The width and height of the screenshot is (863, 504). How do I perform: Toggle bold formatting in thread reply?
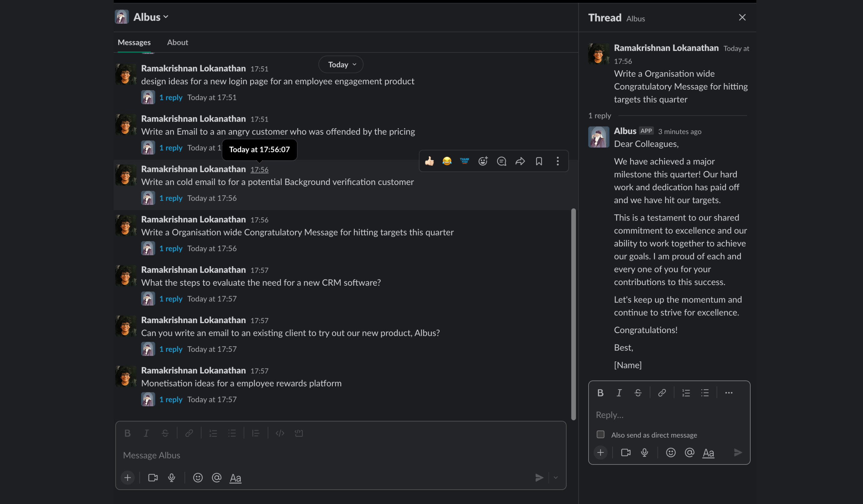(x=600, y=393)
